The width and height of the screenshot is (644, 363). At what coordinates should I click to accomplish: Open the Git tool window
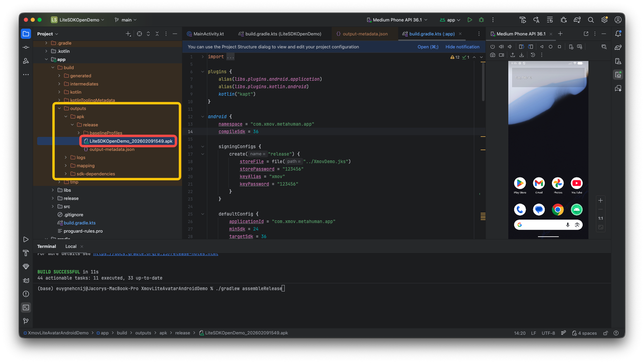coord(26,321)
